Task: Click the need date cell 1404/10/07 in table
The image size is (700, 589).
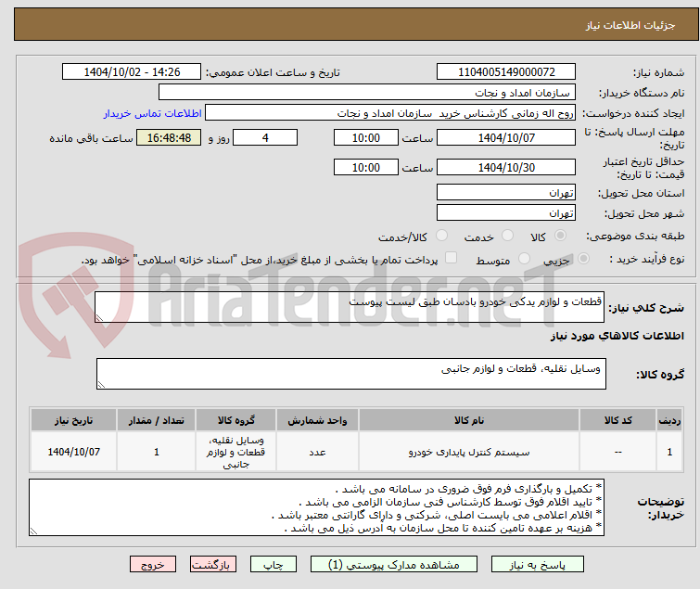Action: 73,453
